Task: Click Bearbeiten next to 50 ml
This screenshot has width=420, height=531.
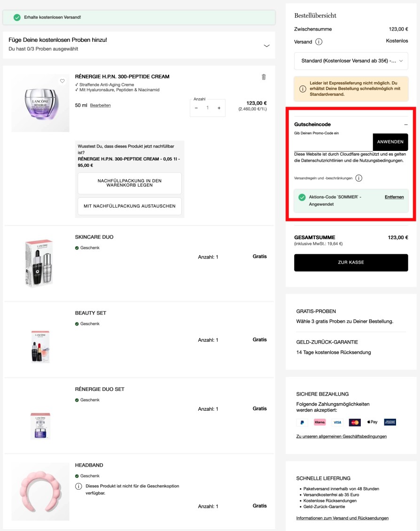Action: coord(100,105)
